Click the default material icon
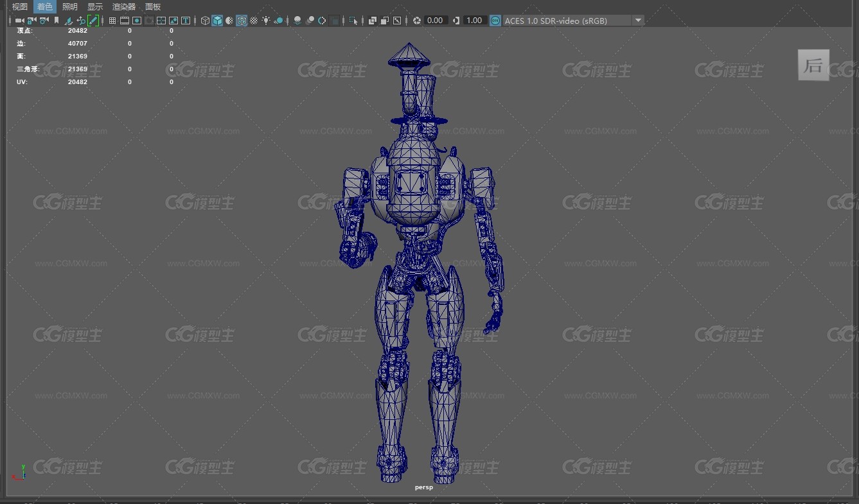The width and height of the screenshot is (859, 504). pos(229,21)
